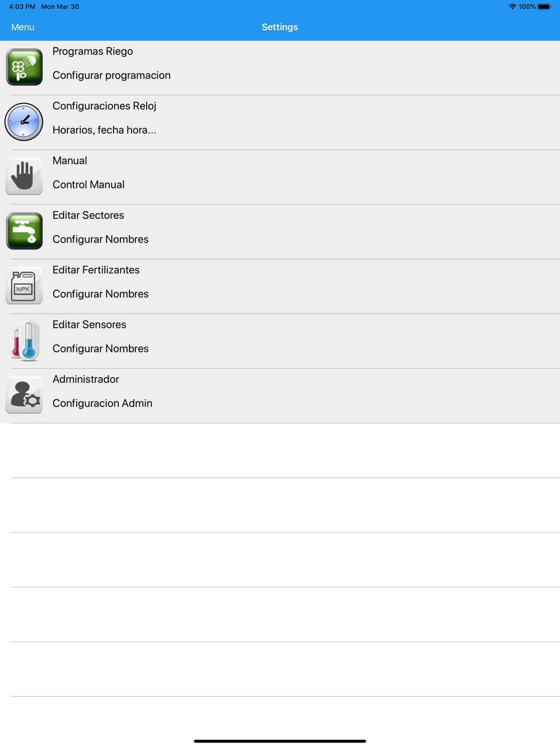Open Administrador title
Screen dimensions: 560x747
click(86, 380)
